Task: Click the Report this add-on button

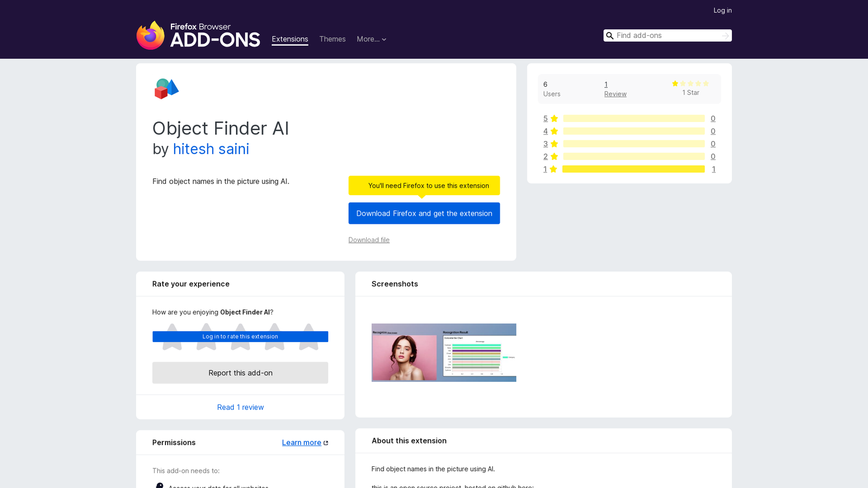Action: [x=240, y=373]
